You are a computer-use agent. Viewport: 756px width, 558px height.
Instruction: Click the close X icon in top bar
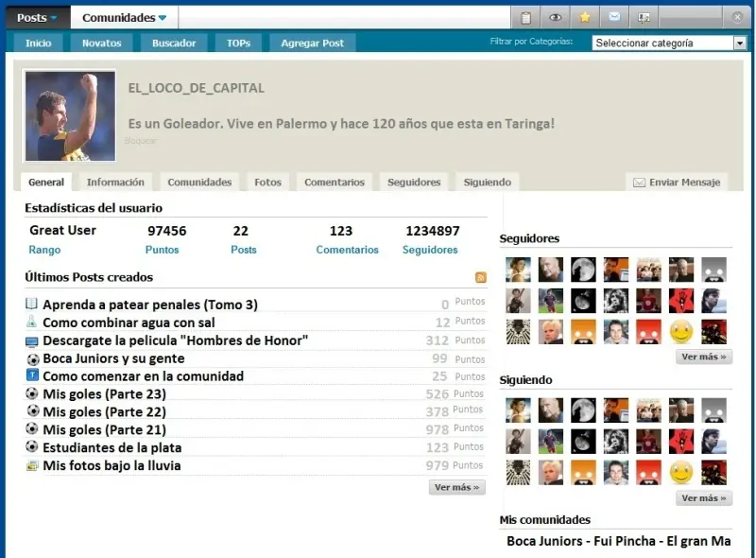pos(737,17)
